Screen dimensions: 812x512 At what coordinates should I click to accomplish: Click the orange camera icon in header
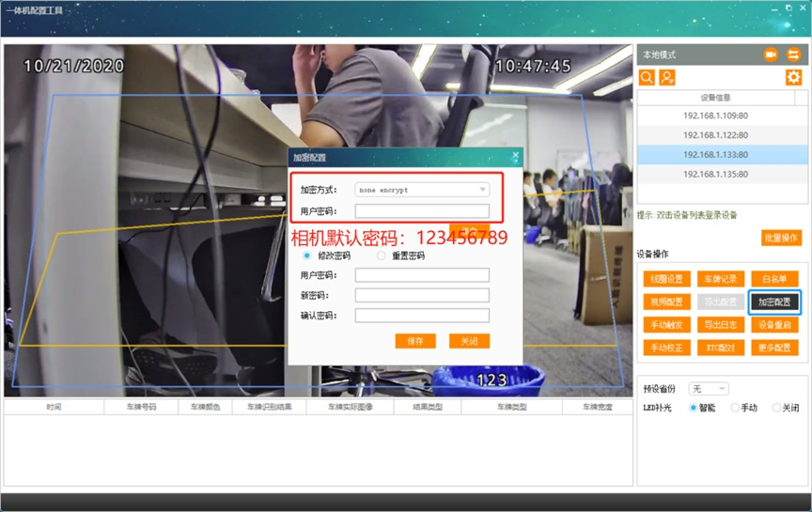771,54
